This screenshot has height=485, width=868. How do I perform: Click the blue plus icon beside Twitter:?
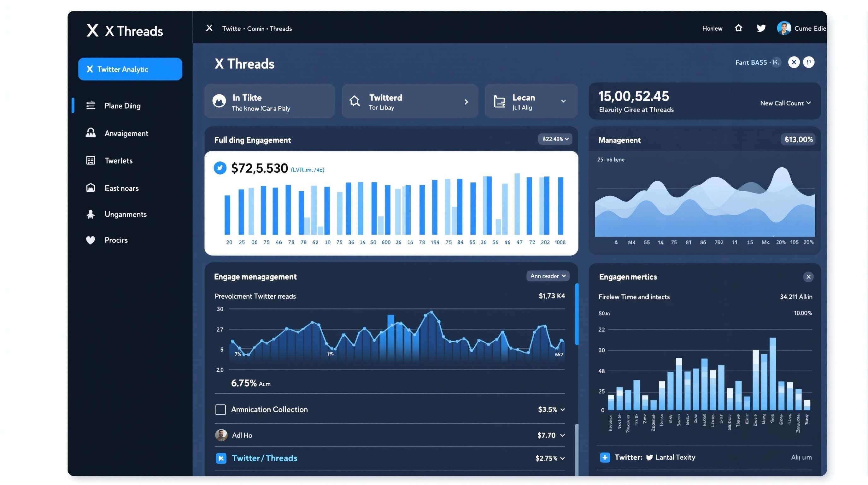pyautogui.click(x=605, y=457)
